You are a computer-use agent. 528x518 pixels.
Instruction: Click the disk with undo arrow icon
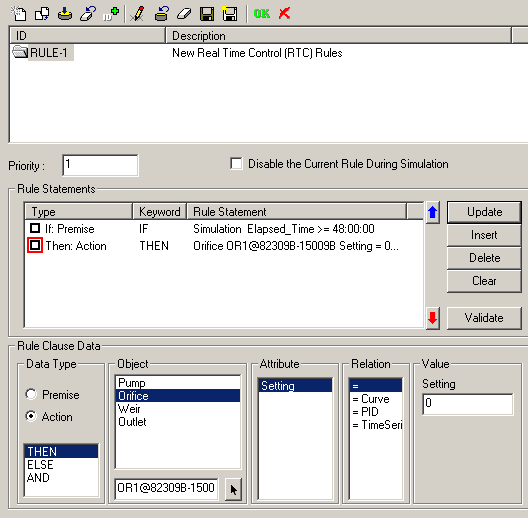coord(162,14)
